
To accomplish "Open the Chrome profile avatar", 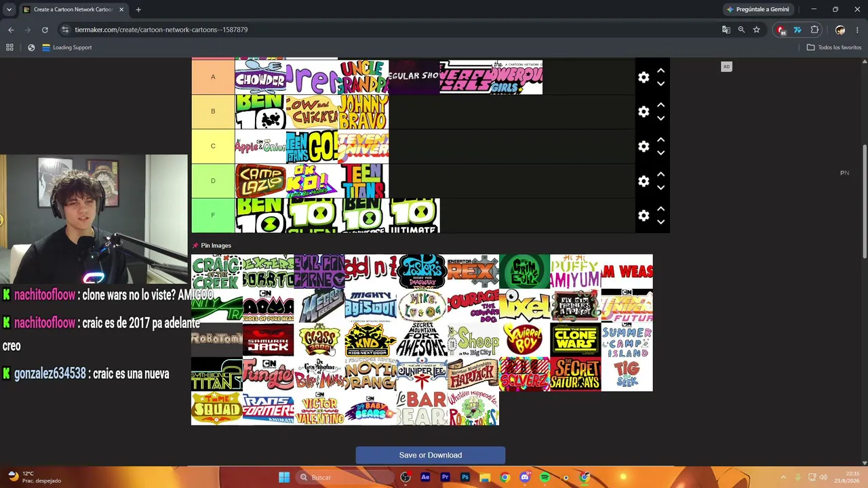I will click(840, 30).
